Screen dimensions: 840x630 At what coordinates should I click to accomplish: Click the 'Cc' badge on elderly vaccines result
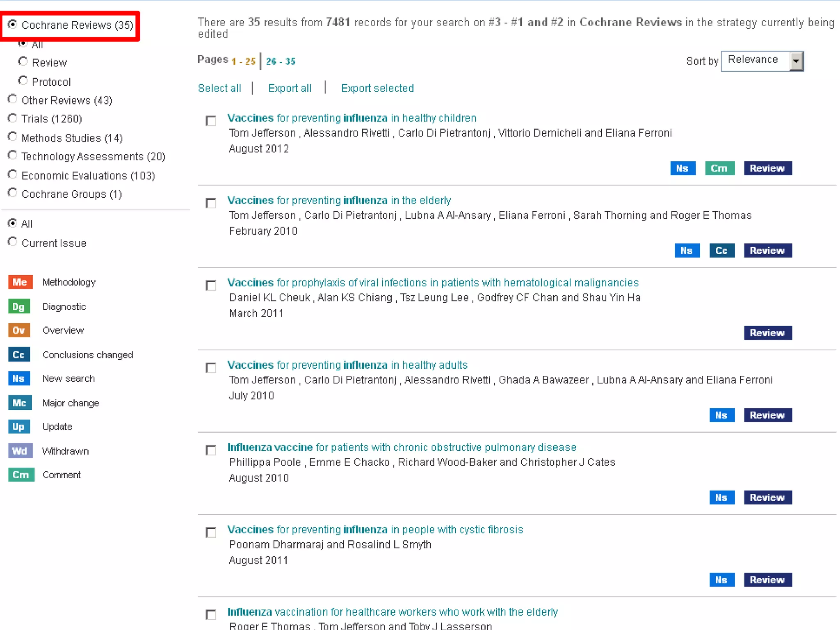721,251
